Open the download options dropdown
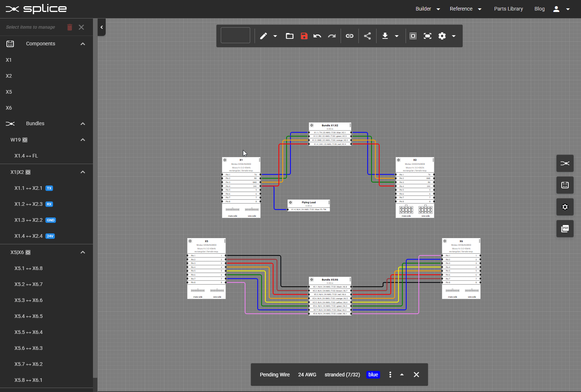Image resolution: width=581 pixels, height=392 pixels. point(397,36)
